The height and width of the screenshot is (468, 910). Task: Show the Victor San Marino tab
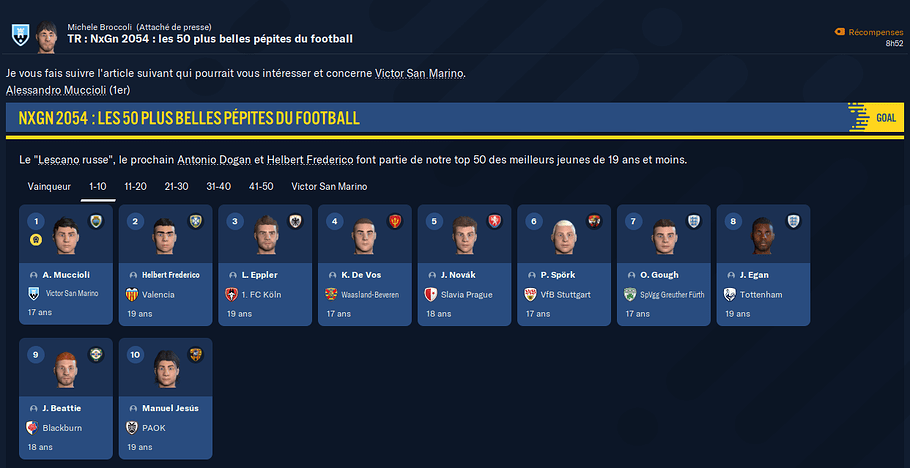click(329, 186)
